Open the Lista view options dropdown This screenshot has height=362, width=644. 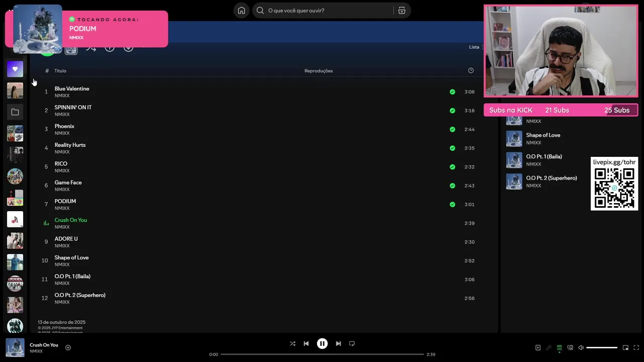coord(476,47)
